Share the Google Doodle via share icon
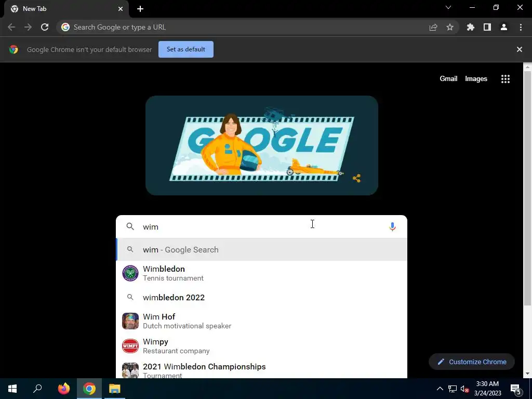Viewport: 532px width, 399px height. click(x=356, y=178)
